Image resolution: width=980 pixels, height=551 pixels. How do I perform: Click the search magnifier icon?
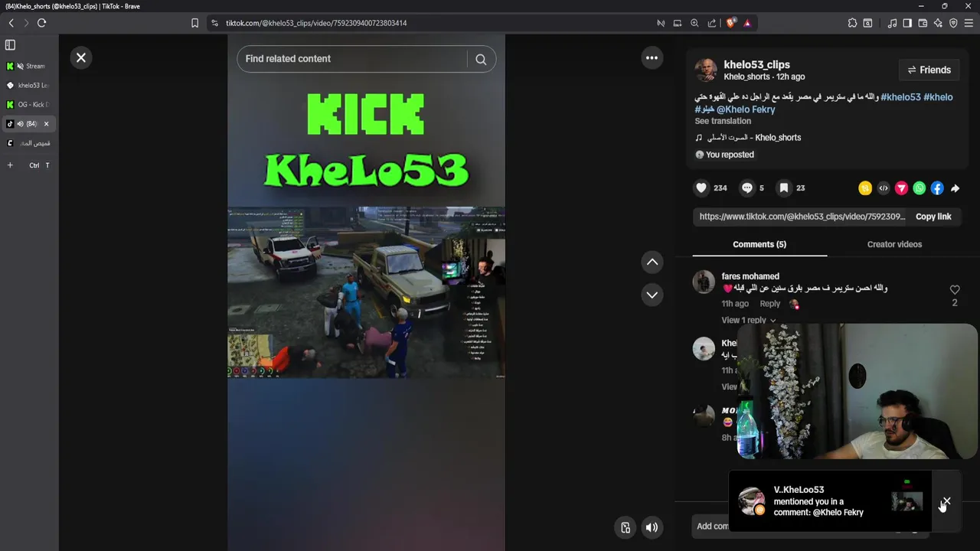pos(481,59)
